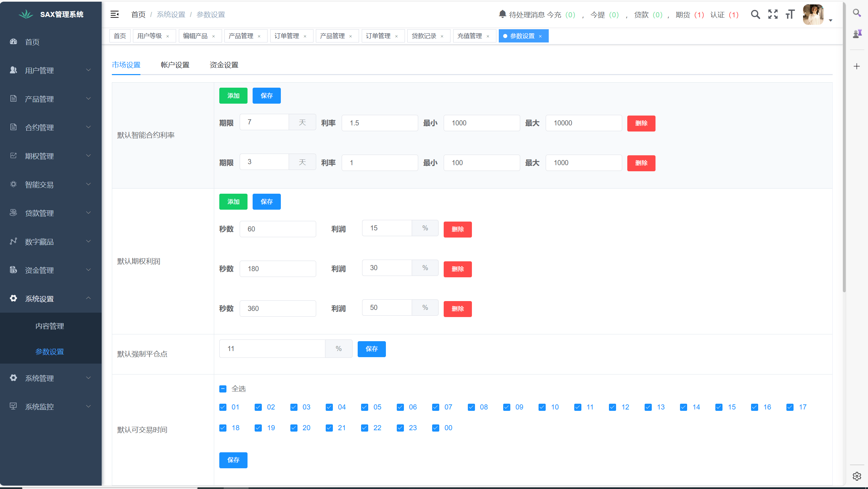Click 添加 in 默认智能合约利率 section
This screenshot has width=868, height=489.
pyautogui.click(x=233, y=95)
